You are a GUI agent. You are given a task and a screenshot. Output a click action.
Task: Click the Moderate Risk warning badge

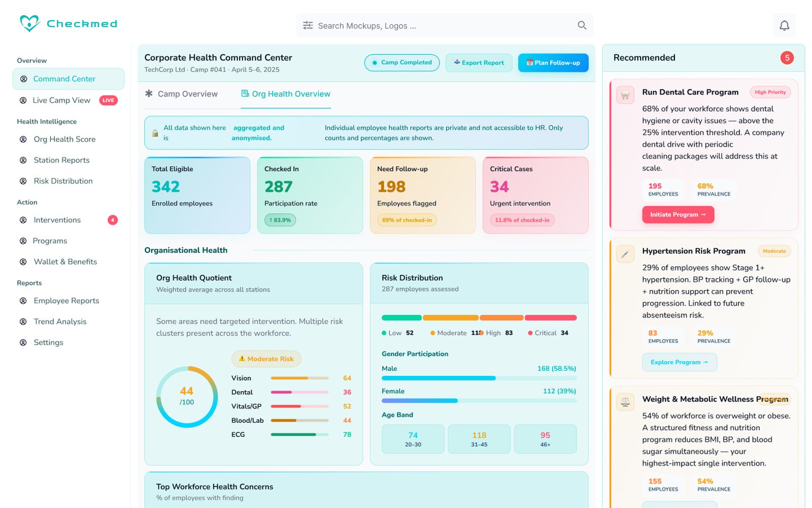pos(266,359)
